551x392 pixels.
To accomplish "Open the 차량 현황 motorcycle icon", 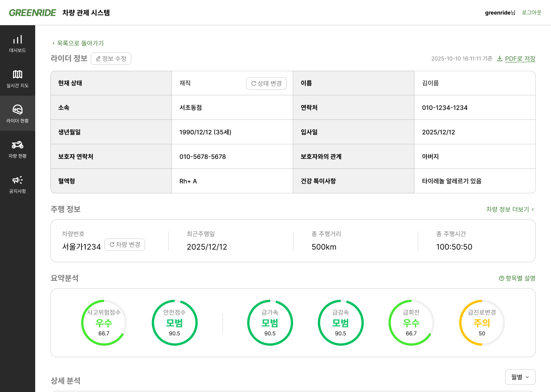I will click(18, 145).
